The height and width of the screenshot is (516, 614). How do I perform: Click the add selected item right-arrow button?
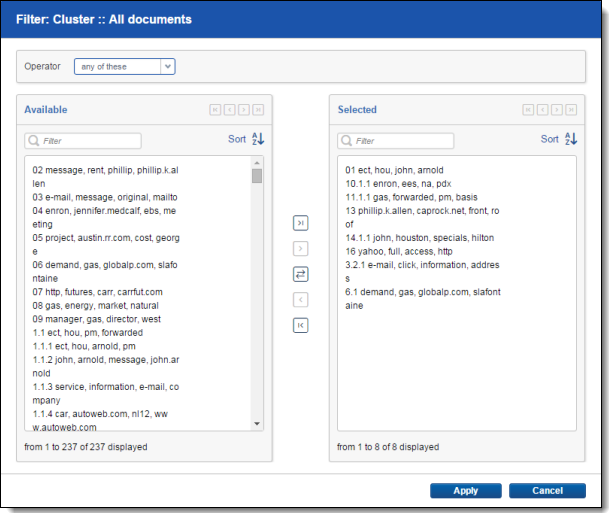coord(300,248)
